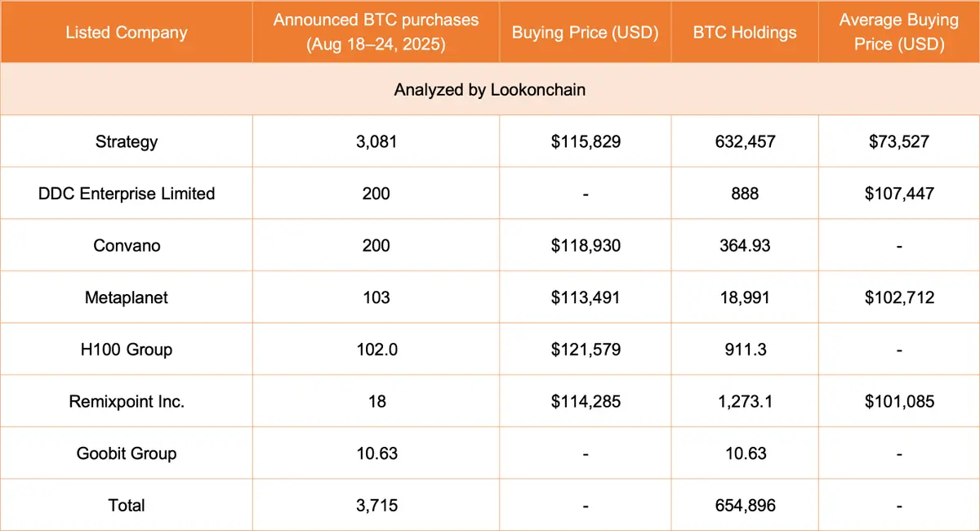The height and width of the screenshot is (531, 980).
Task: Select the H100 Group row label
Action: 127,350
